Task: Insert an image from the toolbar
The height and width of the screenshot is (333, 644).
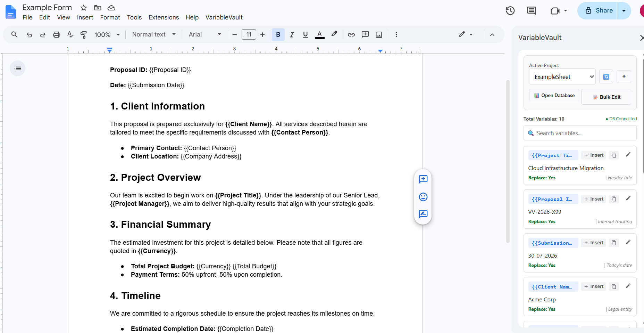Action: click(379, 34)
